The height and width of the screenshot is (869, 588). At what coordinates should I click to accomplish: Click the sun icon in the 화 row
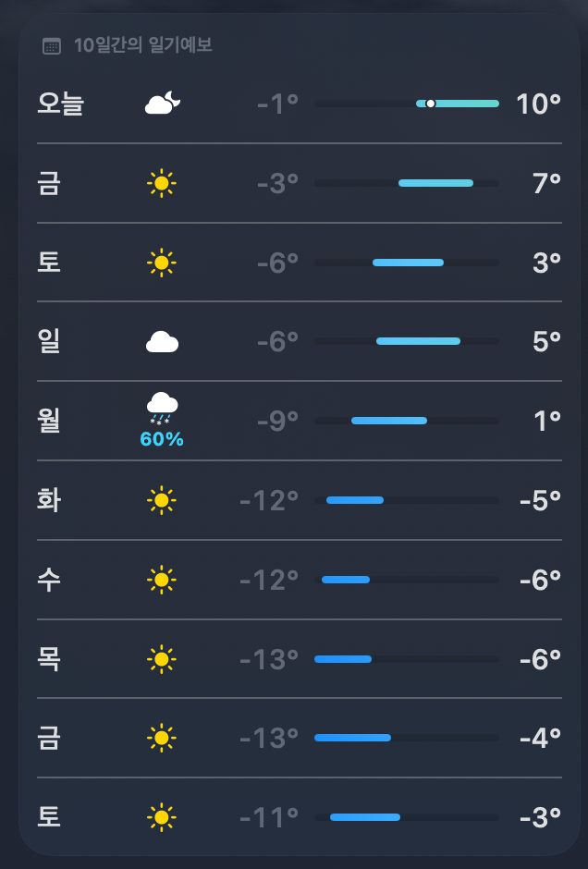[162, 501]
